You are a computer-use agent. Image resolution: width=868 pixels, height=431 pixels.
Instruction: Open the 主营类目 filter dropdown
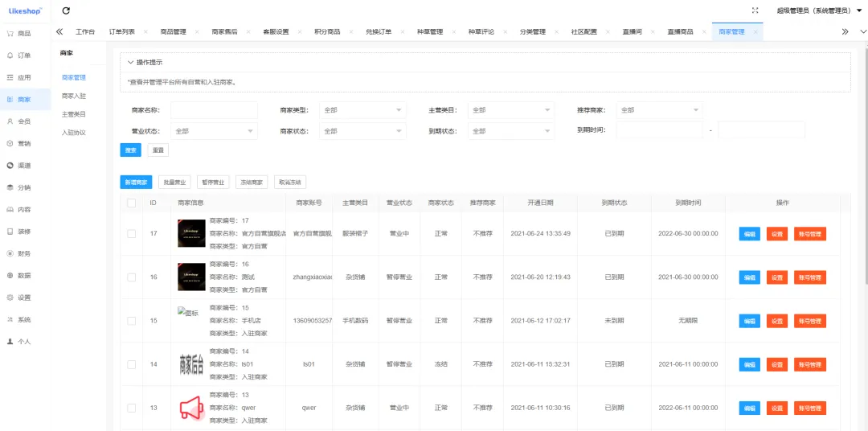point(511,110)
